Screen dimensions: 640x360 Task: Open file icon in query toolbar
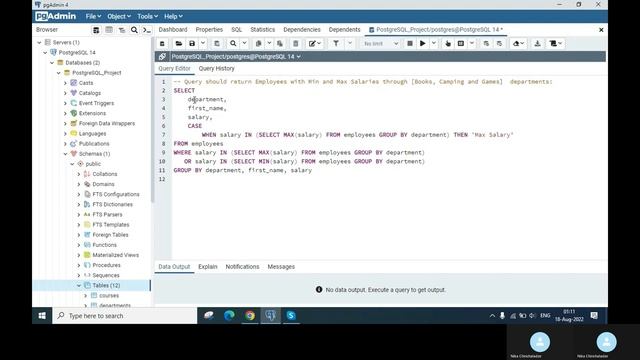tap(178, 43)
